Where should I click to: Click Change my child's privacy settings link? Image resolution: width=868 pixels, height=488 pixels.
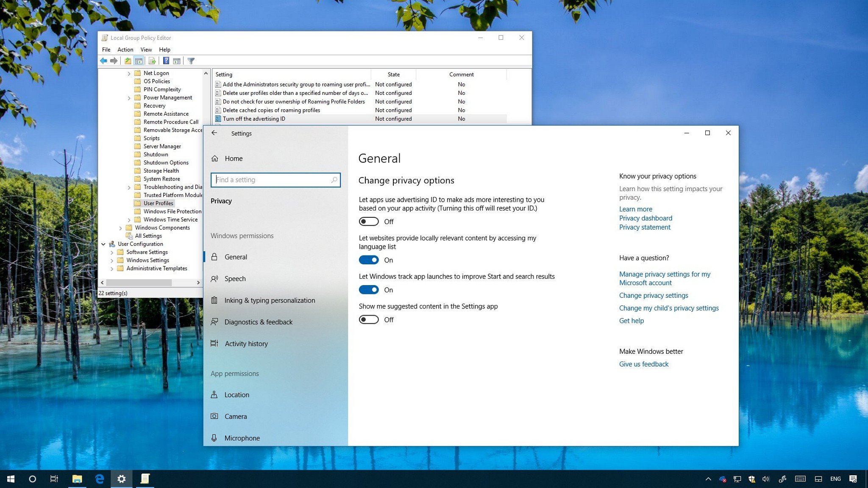pos(669,308)
